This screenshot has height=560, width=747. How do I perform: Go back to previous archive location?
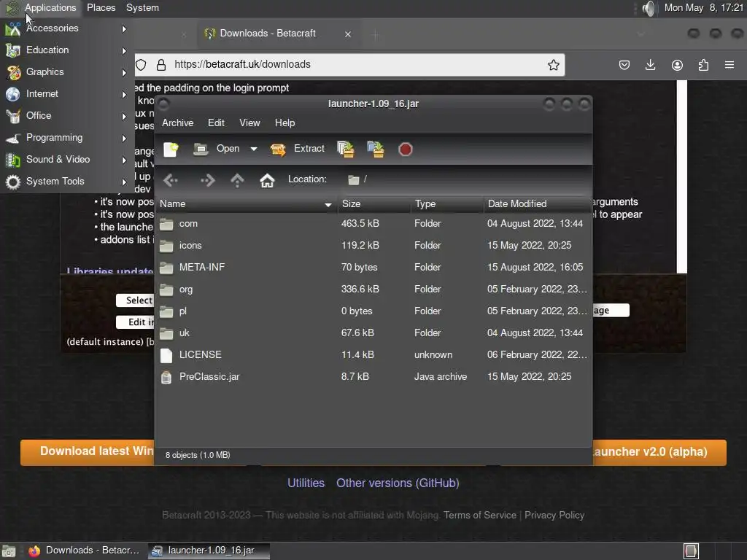tap(170, 180)
